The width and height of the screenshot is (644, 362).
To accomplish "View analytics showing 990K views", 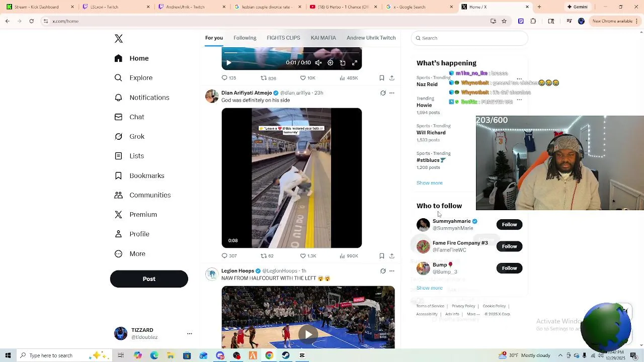I will pos(349,256).
